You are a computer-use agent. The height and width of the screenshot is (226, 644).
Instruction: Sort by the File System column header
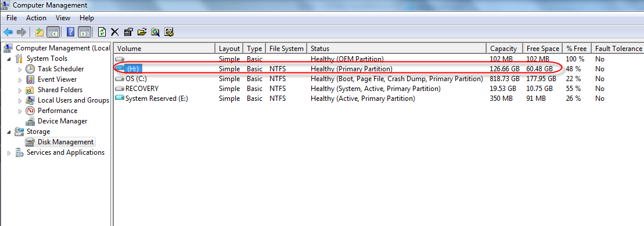coord(286,49)
